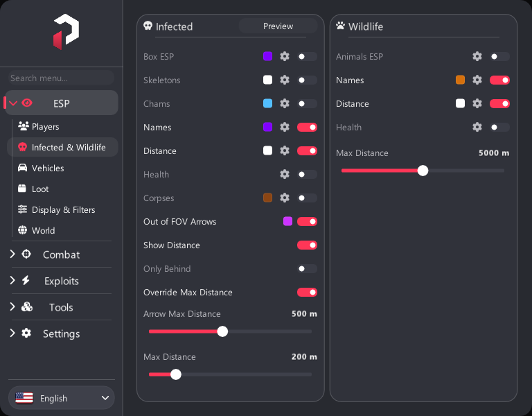Viewport: 532px width, 416px height.
Task: Turn off Override Max Distance
Action: coord(307,292)
